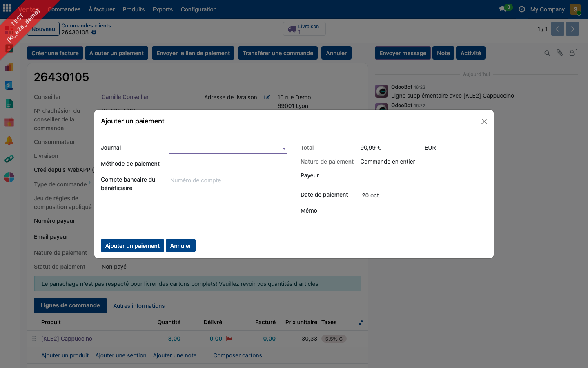Image resolution: width=588 pixels, height=368 pixels.
Task: Open the Produits menu
Action: point(134,9)
